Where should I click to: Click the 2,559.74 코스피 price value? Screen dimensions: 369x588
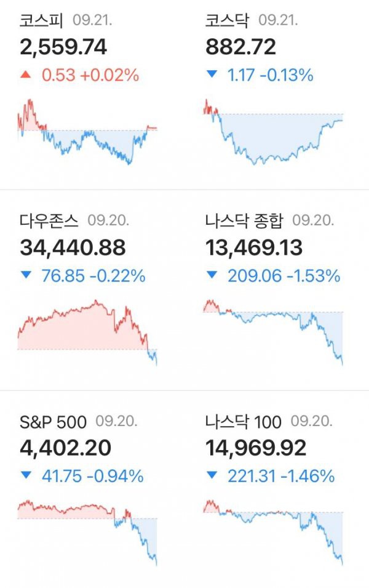click(63, 47)
